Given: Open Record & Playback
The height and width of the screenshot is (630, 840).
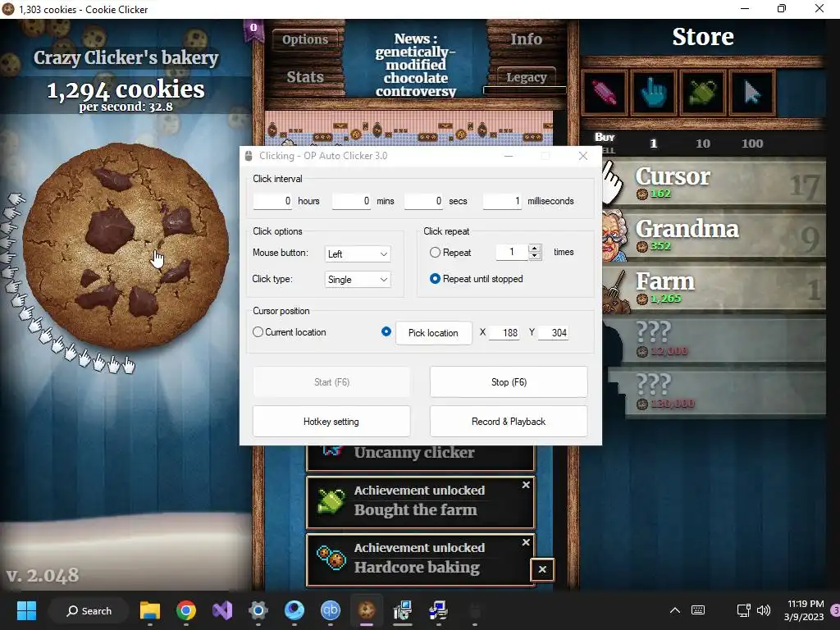Looking at the screenshot, I should pos(509,422).
